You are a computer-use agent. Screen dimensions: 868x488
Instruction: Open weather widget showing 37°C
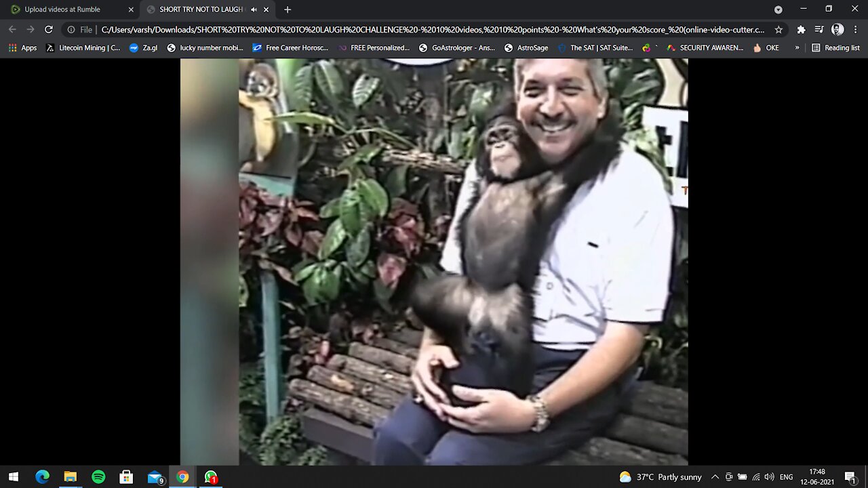[660, 477]
